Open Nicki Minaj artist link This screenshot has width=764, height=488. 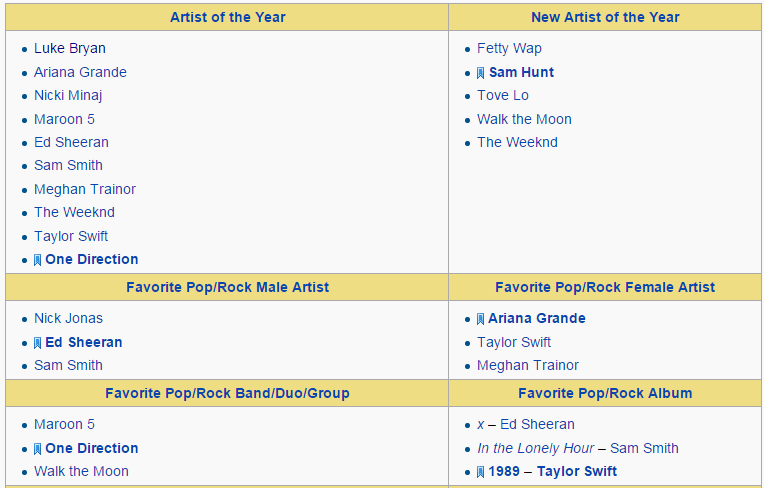(68, 95)
